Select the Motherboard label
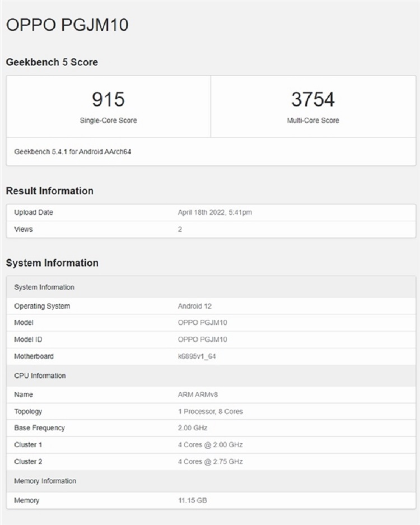The height and width of the screenshot is (525, 420). [x=34, y=356]
